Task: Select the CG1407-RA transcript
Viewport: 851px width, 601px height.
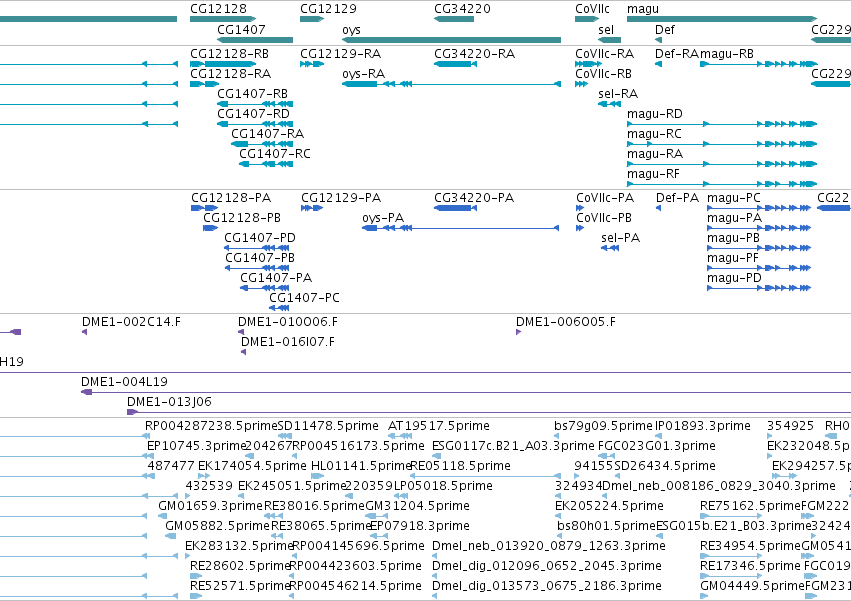Action: tap(262, 144)
